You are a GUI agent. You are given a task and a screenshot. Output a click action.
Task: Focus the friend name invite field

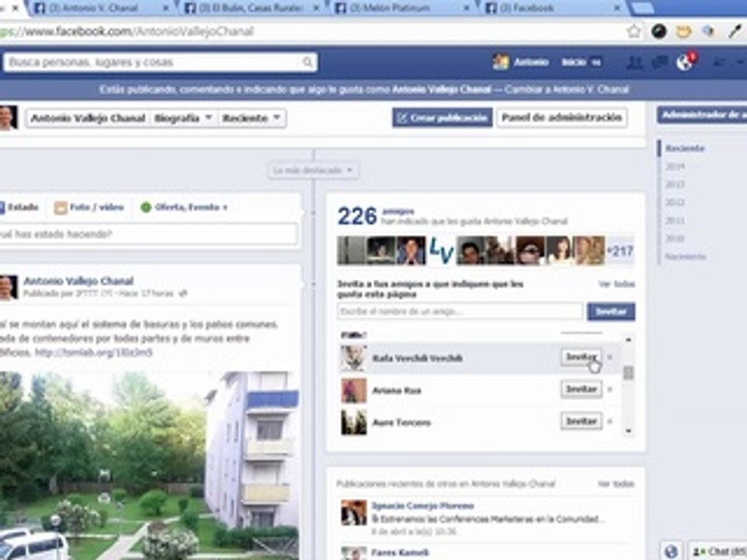click(x=460, y=311)
